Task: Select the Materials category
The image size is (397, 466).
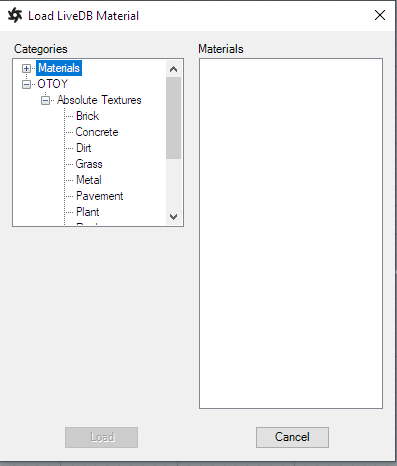Action: pyautogui.click(x=59, y=68)
